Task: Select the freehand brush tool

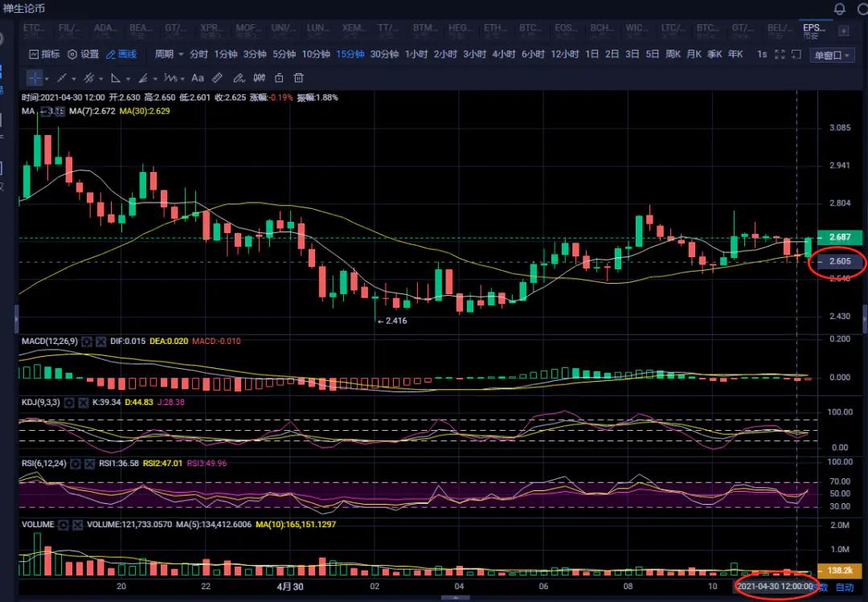Action: tap(239, 78)
